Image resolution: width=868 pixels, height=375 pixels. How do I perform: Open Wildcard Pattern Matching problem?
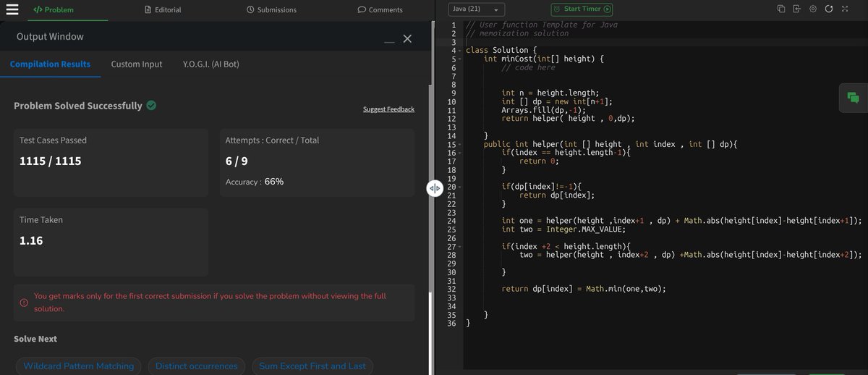point(79,366)
